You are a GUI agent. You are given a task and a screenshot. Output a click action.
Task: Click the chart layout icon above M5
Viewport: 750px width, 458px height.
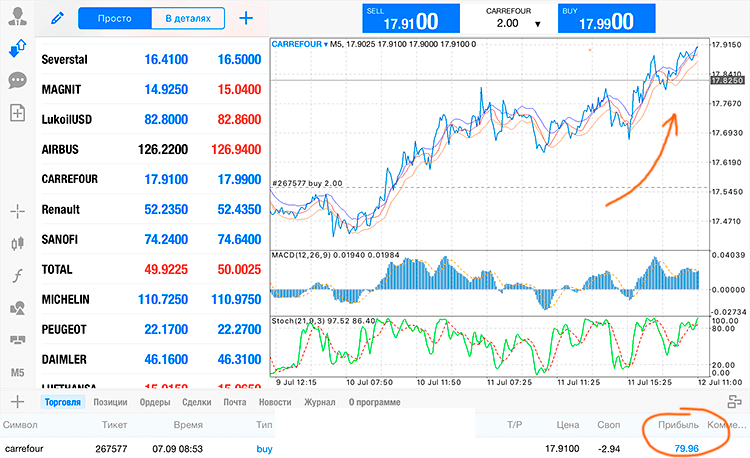(x=18, y=340)
